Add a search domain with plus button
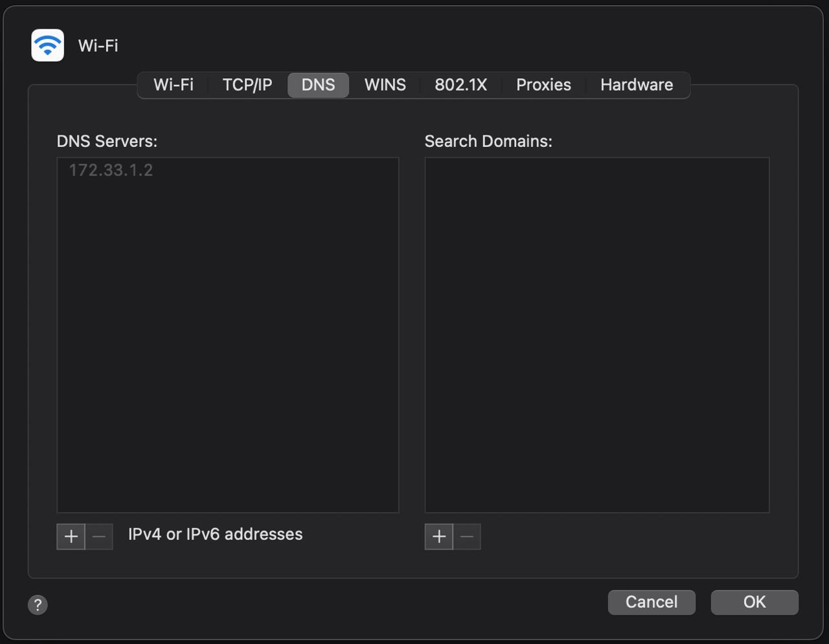Image resolution: width=829 pixels, height=644 pixels. [438, 537]
